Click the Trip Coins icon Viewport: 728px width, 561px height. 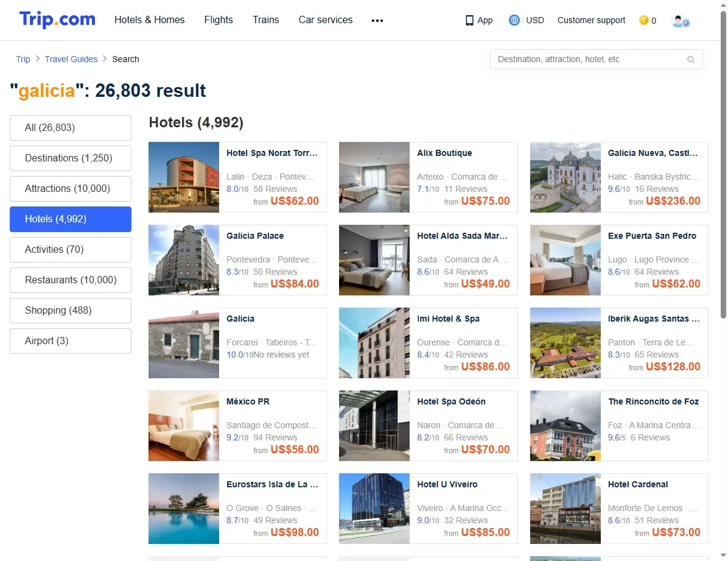[643, 20]
